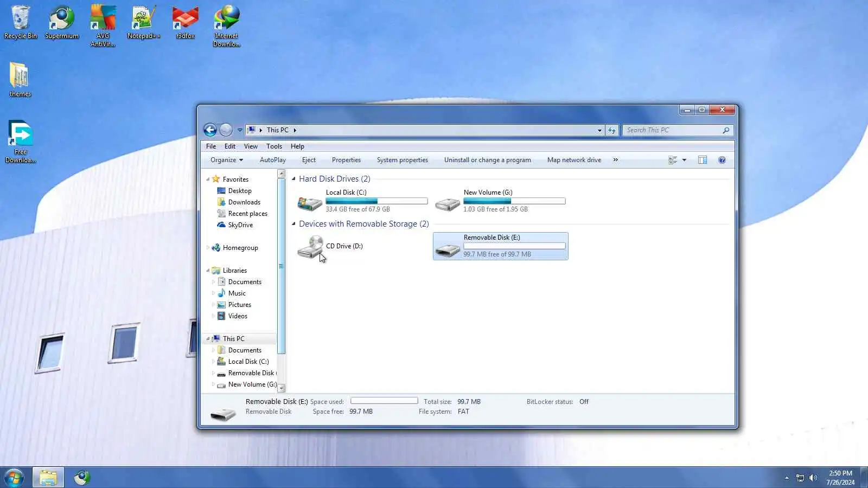
Task: Select Desktop under Favorites
Action: click(234, 191)
